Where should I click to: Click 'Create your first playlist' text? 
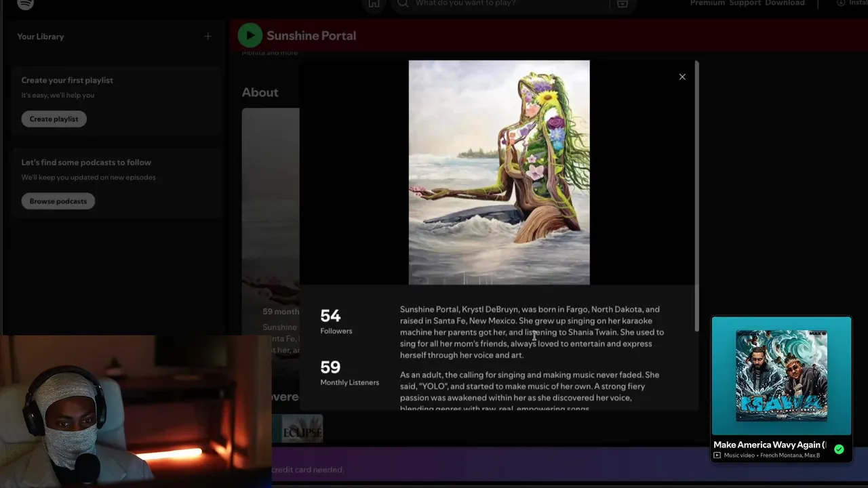click(67, 80)
